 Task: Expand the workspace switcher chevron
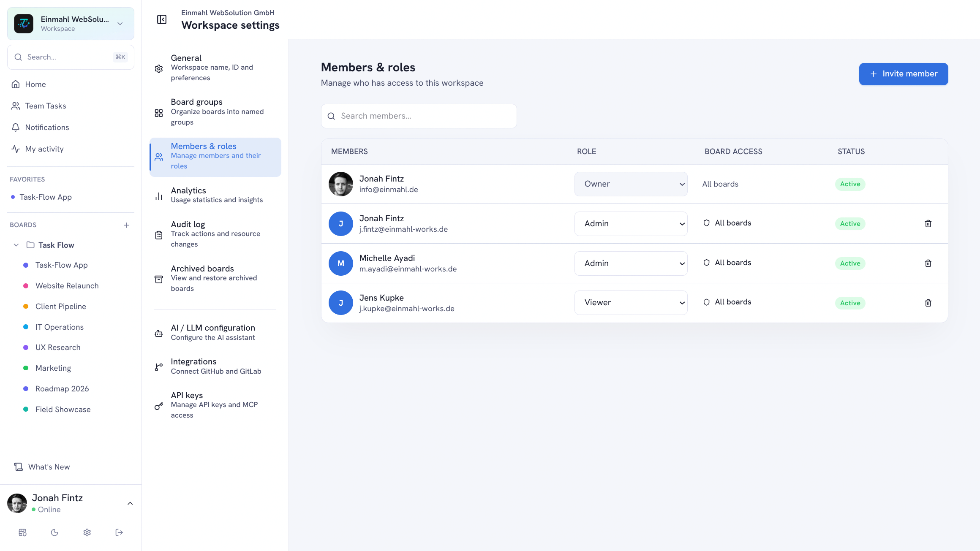pyautogui.click(x=120, y=24)
